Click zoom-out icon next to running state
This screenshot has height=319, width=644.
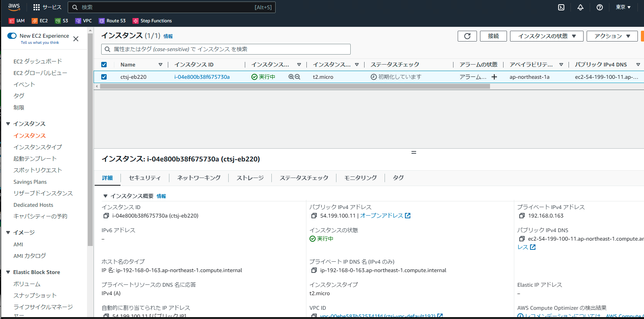[298, 77]
